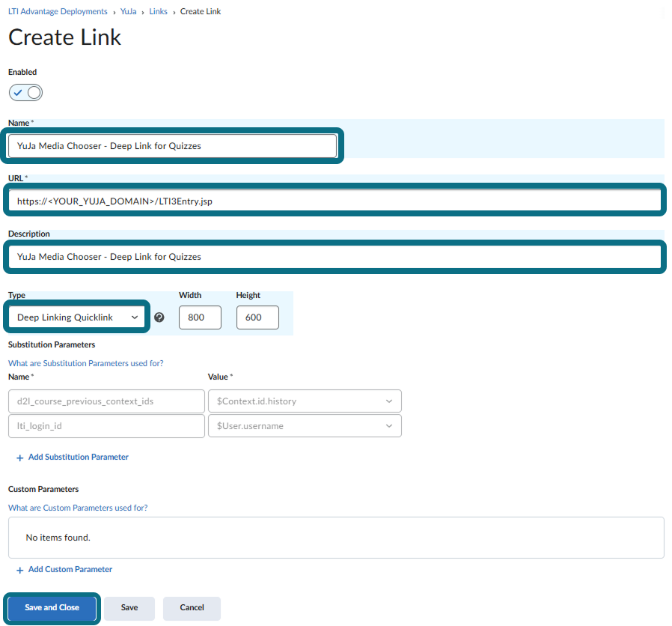
Task: Click the Width field showing 800
Action: [200, 317]
